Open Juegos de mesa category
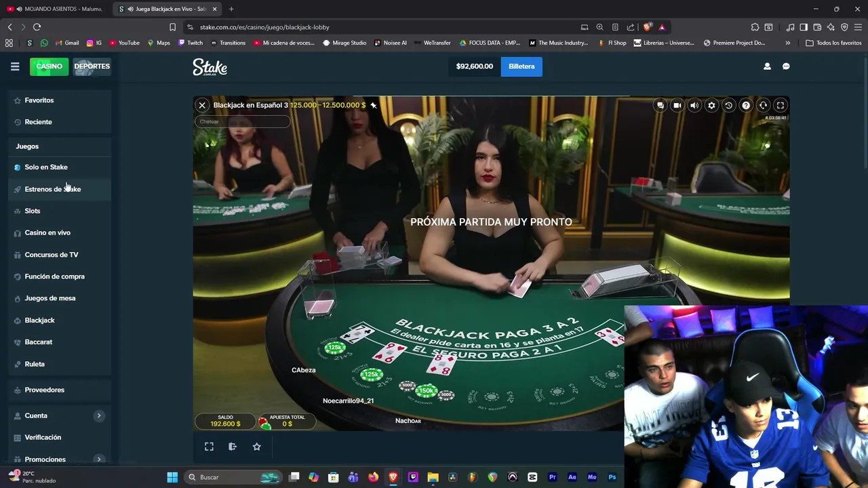 pyautogui.click(x=60, y=298)
